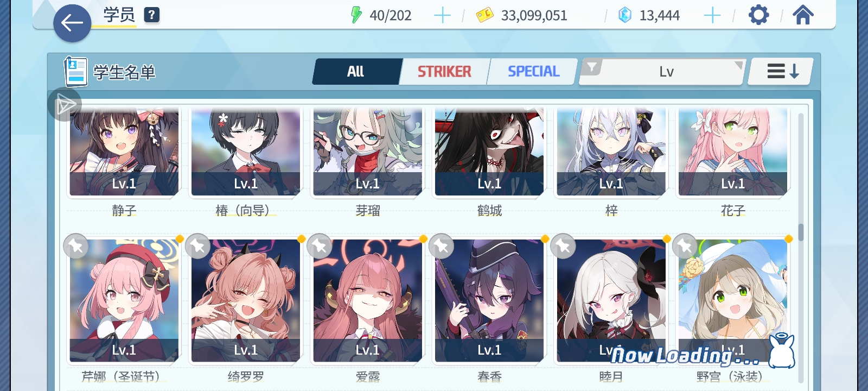
Task: Open the settings gear
Action: click(758, 15)
